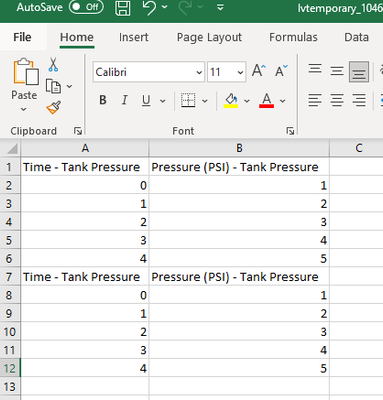383x400 pixels.
Task: Click the Center alignment icon
Action: coord(337,100)
